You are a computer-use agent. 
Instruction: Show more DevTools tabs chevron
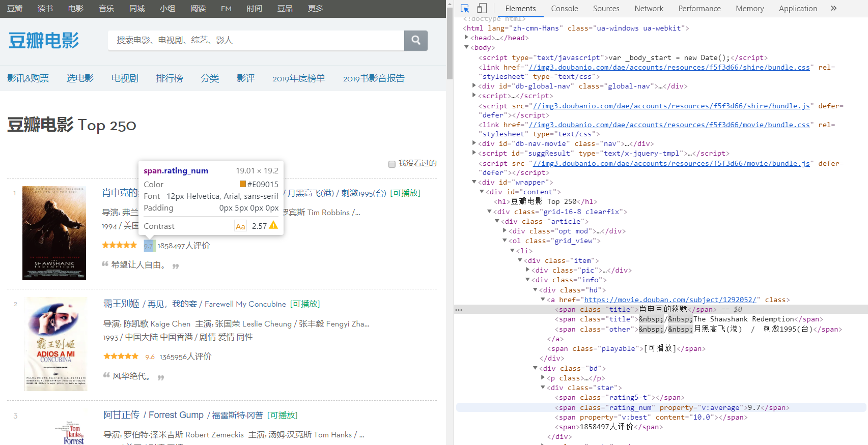(x=833, y=8)
